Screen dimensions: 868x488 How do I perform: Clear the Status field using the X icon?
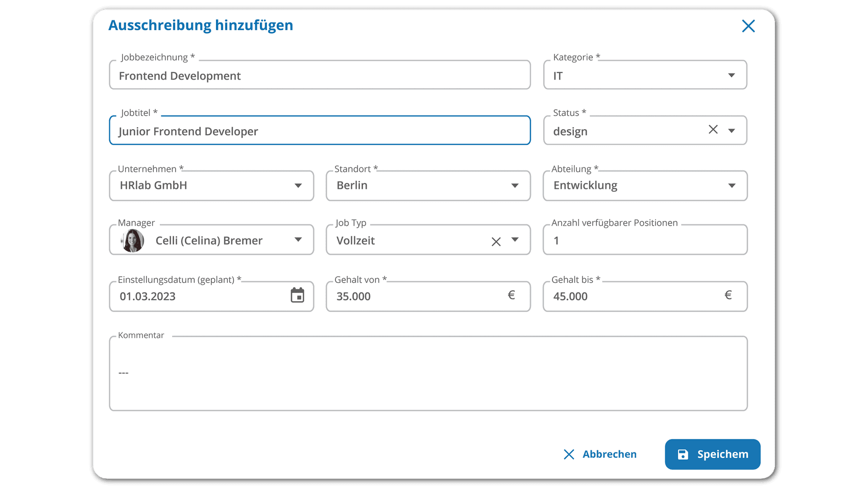713,130
